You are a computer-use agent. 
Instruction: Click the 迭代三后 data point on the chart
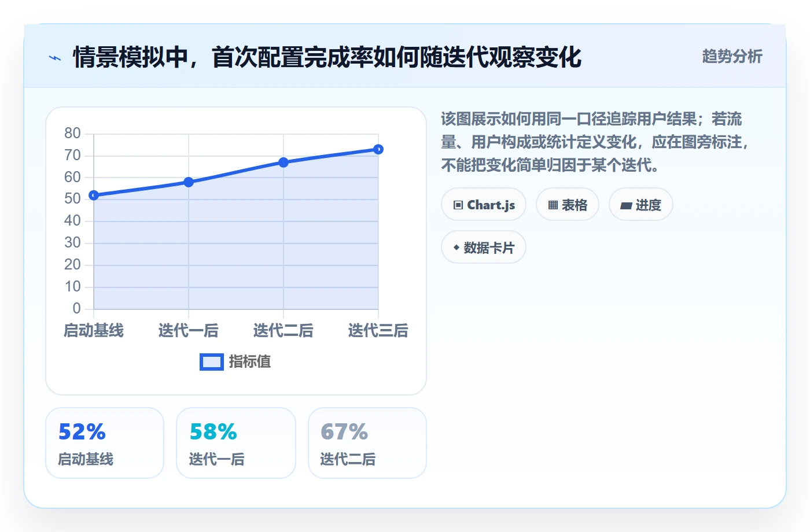click(x=378, y=149)
